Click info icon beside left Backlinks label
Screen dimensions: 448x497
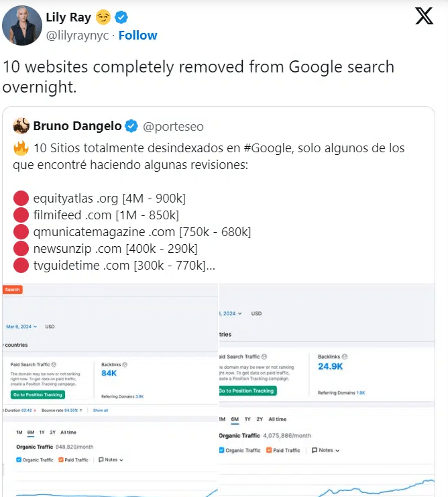125,364
